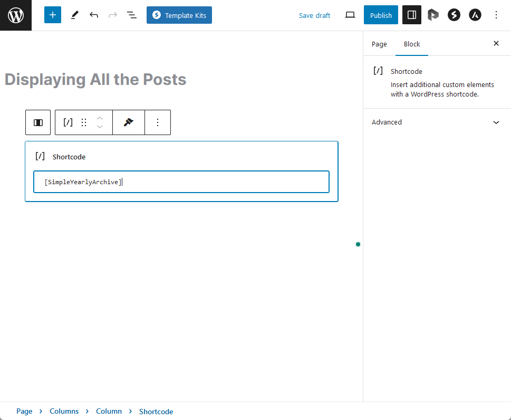Click into the shortcode text field
The height and width of the screenshot is (420, 511).
click(181, 182)
